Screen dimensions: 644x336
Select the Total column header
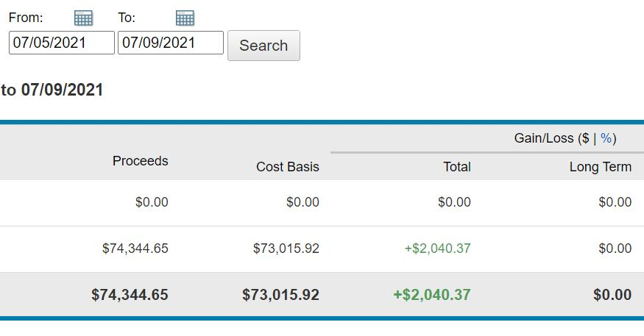(456, 167)
